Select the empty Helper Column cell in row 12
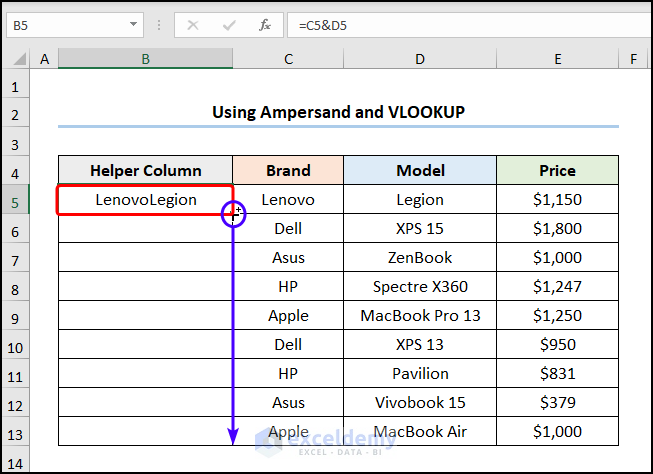The image size is (653, 474). [145, 402]
